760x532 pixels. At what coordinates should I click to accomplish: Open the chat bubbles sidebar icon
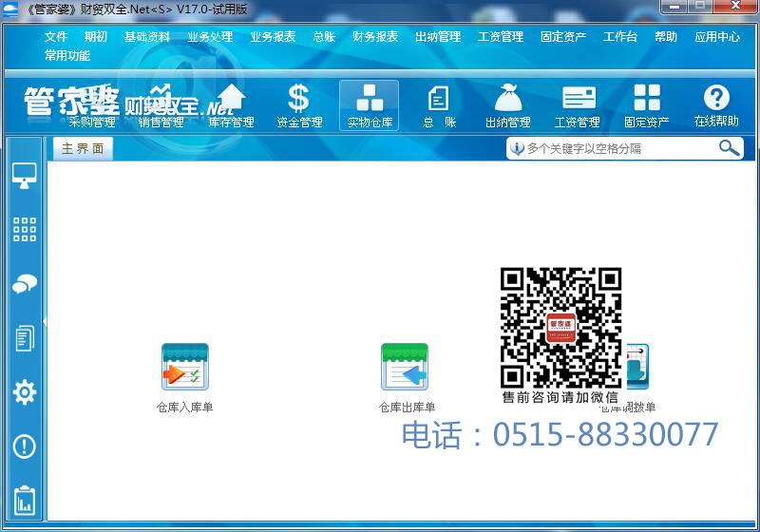click(25, 284)
